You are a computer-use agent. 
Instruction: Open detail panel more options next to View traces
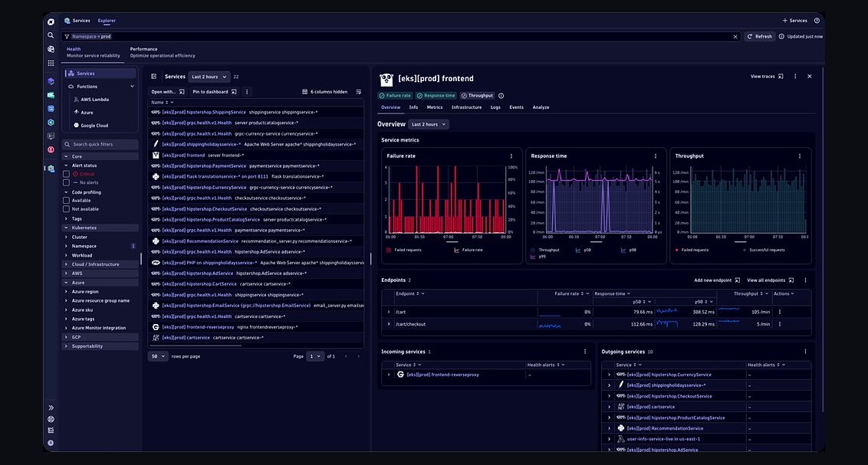795,77
